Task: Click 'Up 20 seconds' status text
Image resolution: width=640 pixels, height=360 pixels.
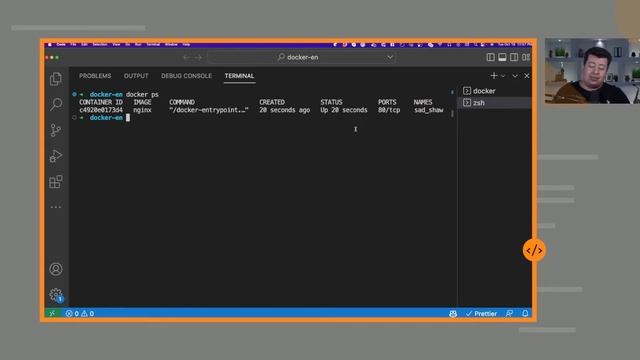Action: point(344,110)
